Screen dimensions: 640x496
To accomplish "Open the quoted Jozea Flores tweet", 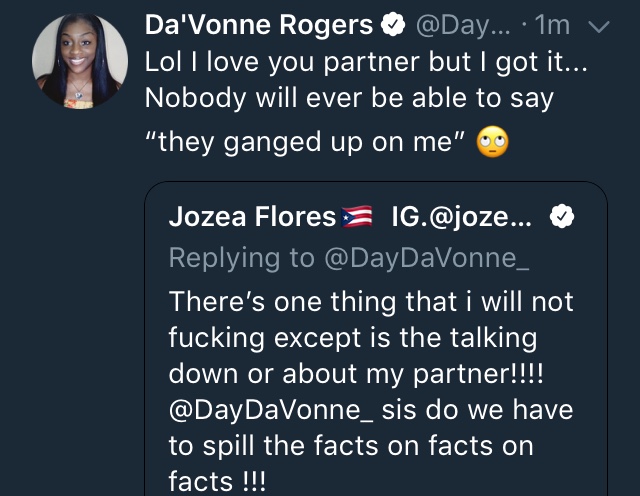I will click(376, 339).
